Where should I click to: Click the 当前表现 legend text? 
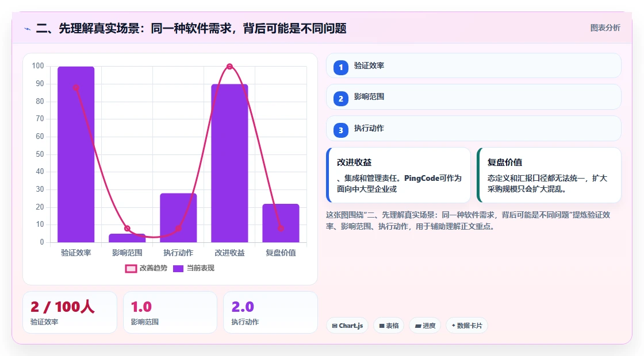[201, 268]
